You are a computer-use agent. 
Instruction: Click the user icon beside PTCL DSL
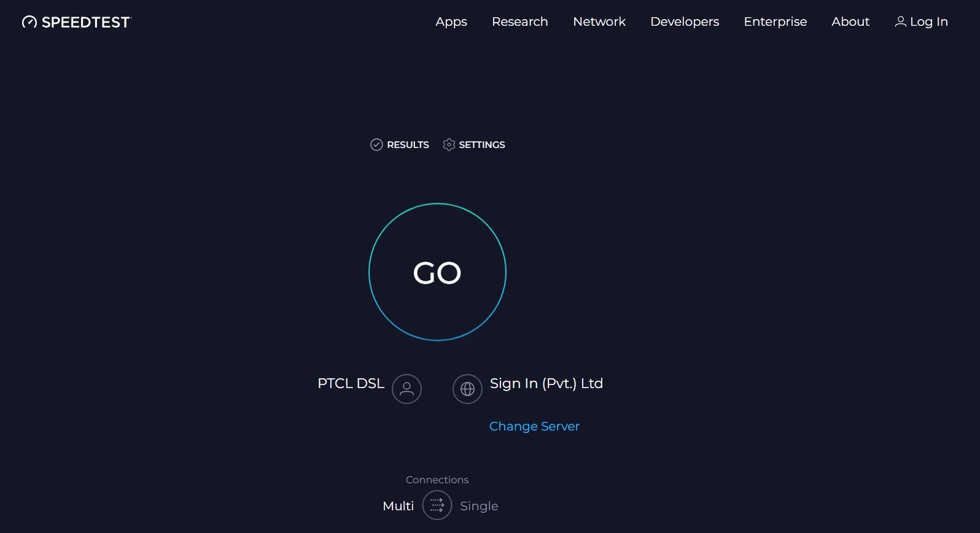[406, 389]
